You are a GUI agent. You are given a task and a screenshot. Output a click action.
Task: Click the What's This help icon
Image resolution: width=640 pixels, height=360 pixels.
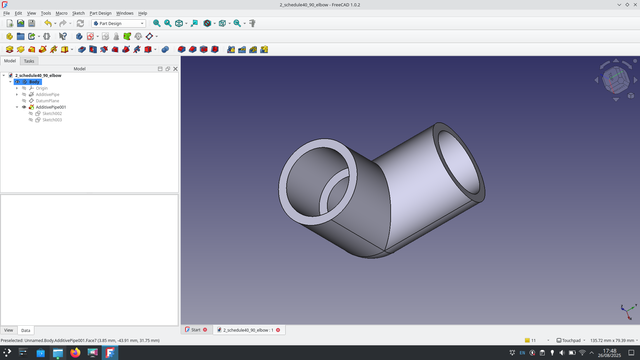tap(62, 36)
